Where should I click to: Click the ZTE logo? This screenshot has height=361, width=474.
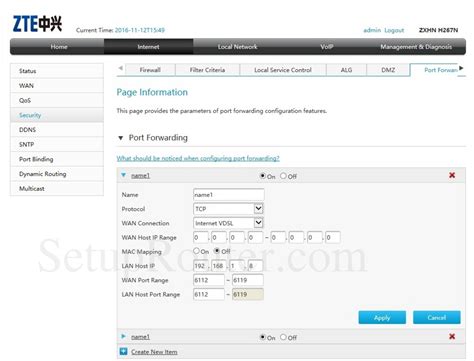37,24
